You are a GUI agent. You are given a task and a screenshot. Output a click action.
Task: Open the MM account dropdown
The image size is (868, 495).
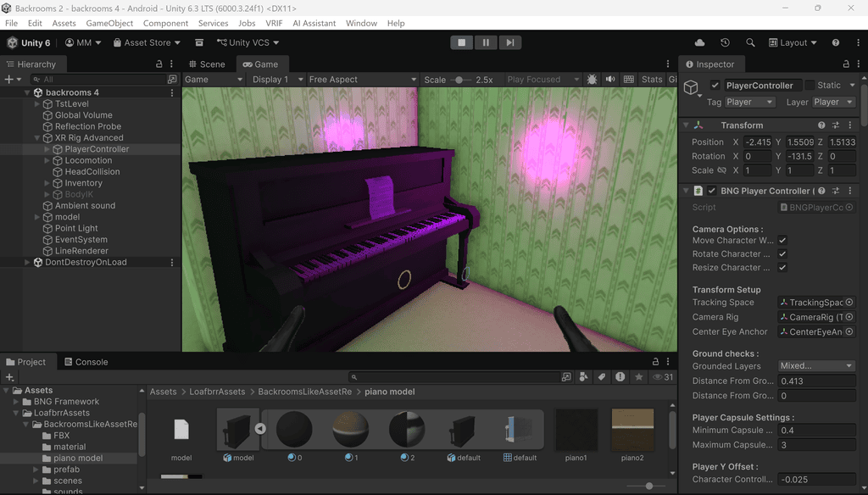[83, 42]
